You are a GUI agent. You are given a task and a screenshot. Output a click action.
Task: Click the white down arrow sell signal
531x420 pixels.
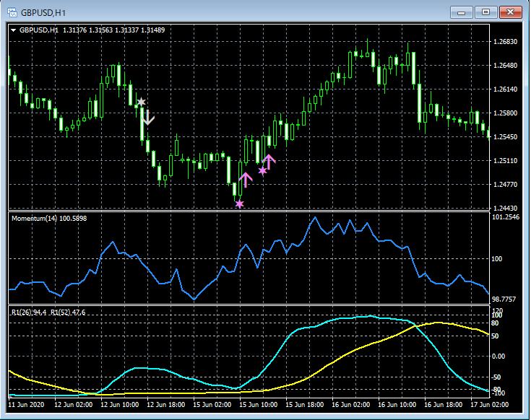click(x=148, y=116)
